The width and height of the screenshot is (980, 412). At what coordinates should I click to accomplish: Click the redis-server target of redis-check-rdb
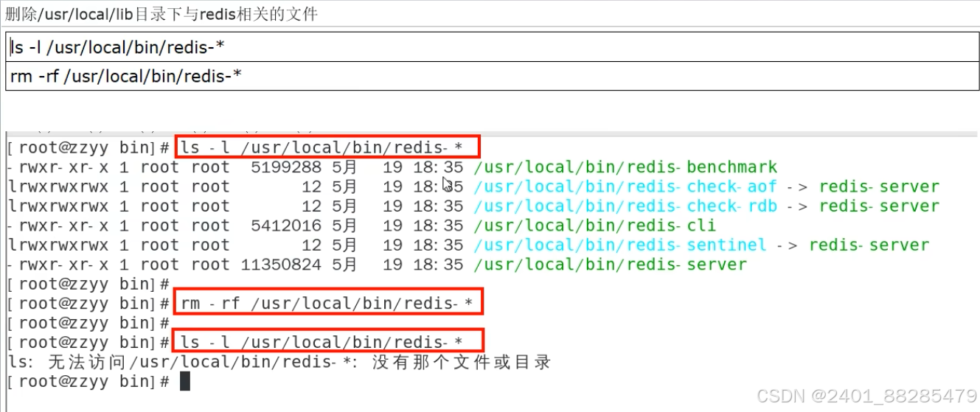click(x=879, y=206)
